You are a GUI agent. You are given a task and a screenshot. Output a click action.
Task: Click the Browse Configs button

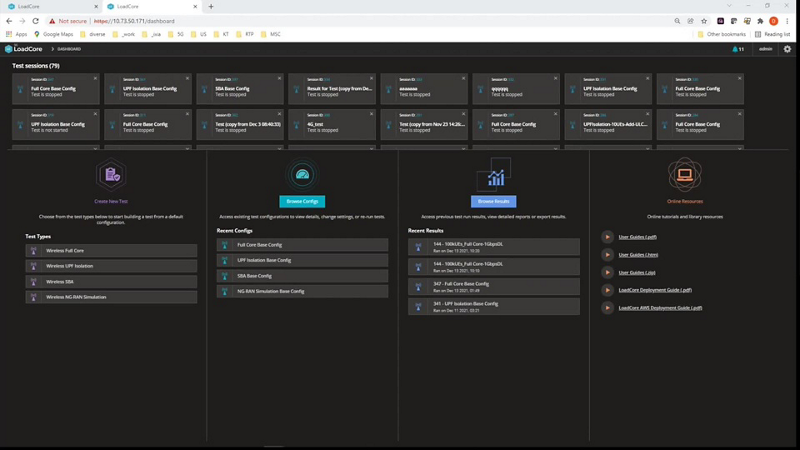coord(302,202)
